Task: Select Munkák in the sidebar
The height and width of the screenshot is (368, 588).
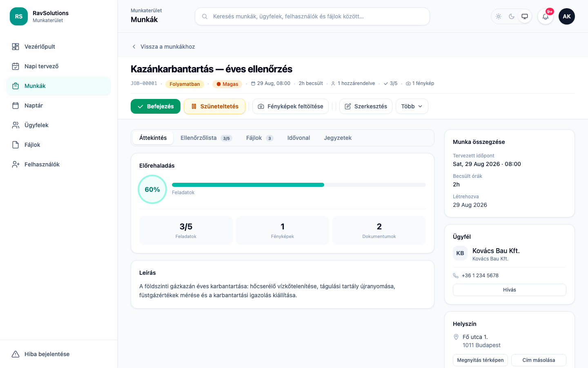Action: [x=59, y=86]
